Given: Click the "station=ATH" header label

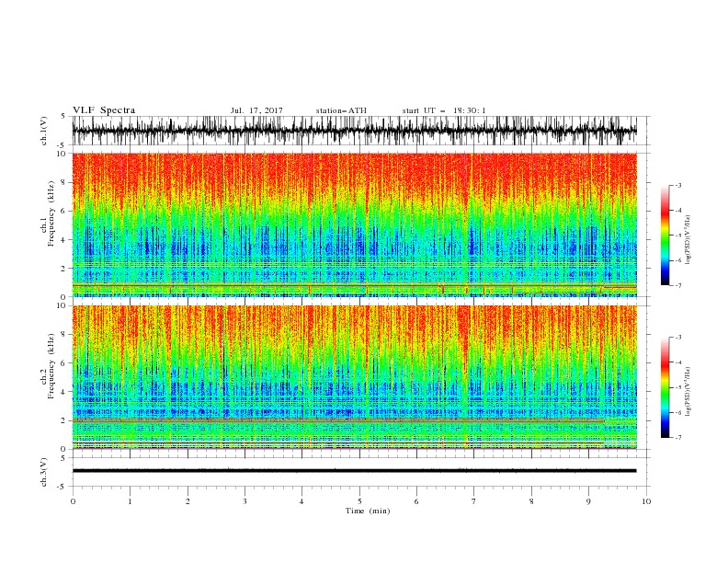Looking at the screenshot, I should click(x=341, y=110).
